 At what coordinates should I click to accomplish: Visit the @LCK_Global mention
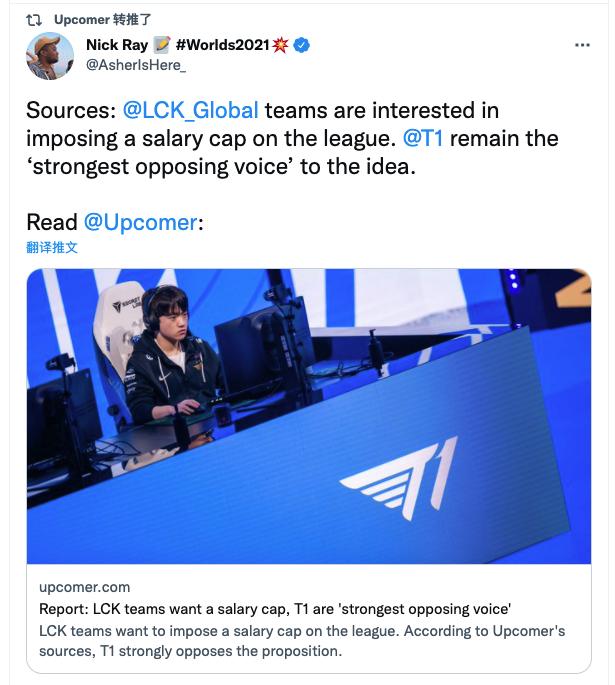[191, 110]
